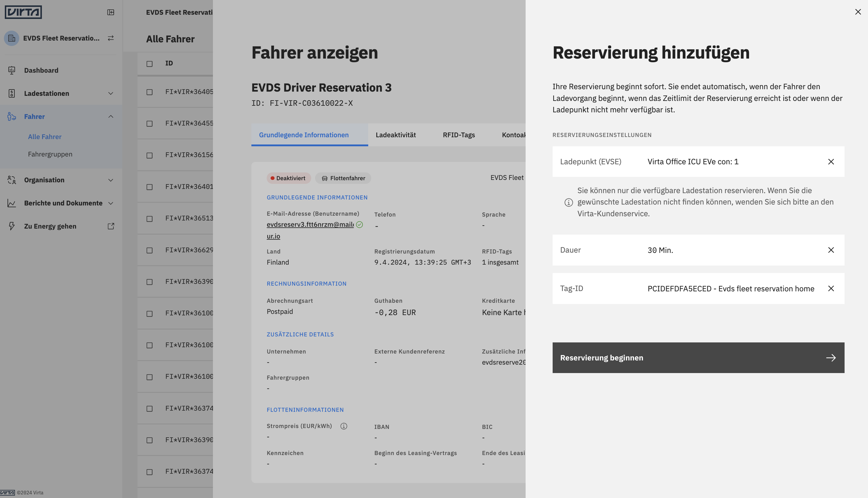Select Fahrergruppen in the sidebar
This screenshot has width=868, height=498.
[x=50, y=154]
